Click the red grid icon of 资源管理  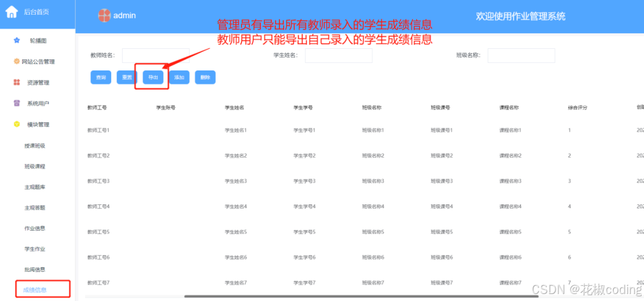[x=17, y=82]
